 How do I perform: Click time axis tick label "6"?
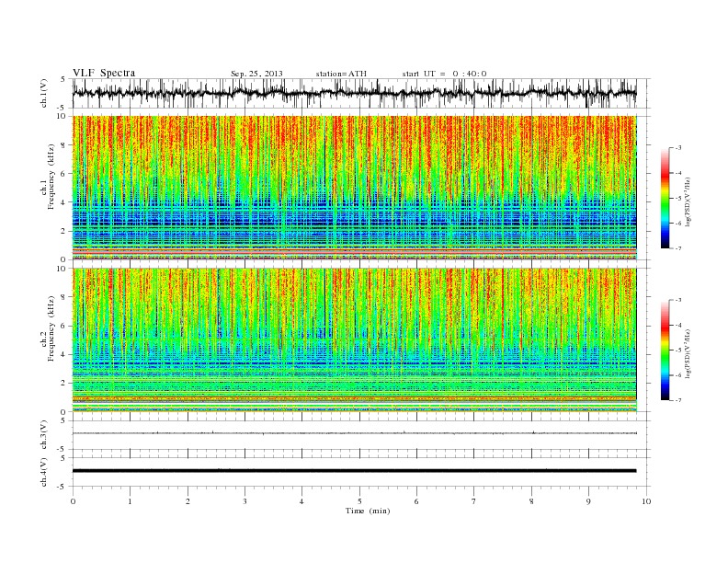point(416,501)
